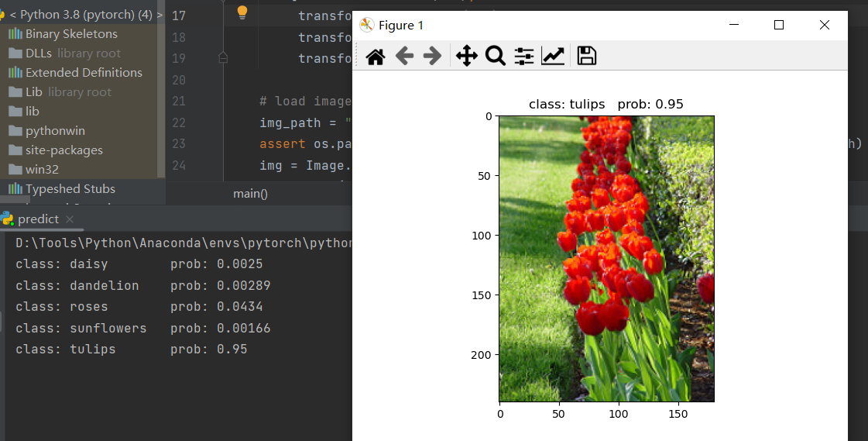
Task: Click the roses prob 0.0434 output line
Action: click(139, 306)
